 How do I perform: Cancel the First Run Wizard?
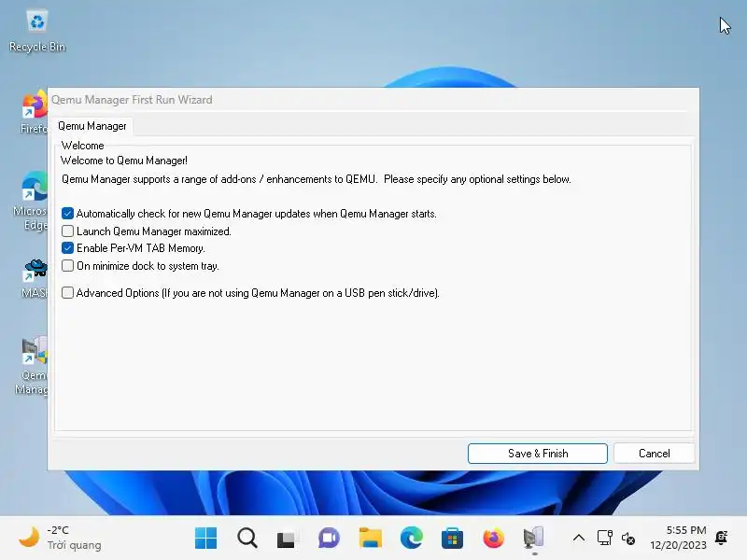(x=654, y=454)
